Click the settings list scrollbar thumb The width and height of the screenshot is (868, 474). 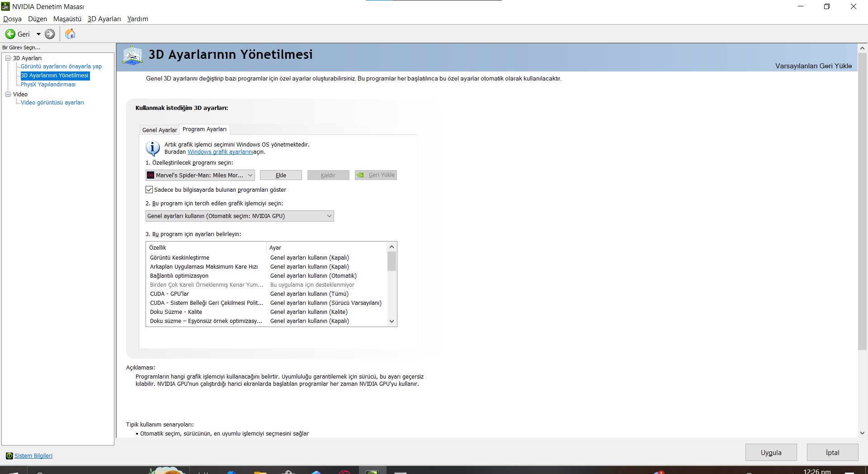point(392,261)
